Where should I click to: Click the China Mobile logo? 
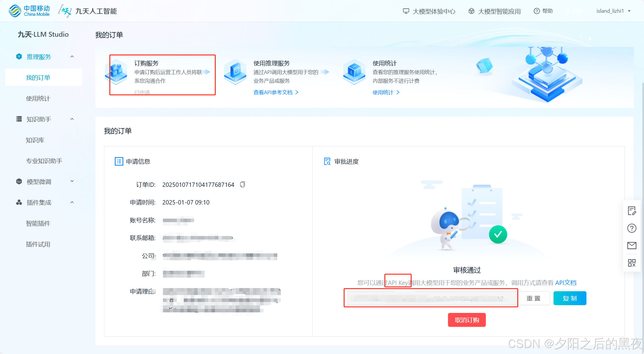coord(29,11)
